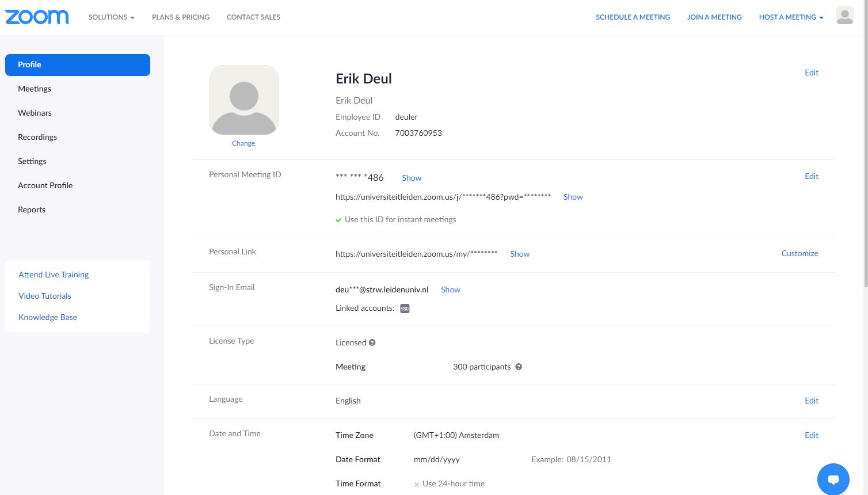Click the SSO linked account icon

(x=405, y=309)
